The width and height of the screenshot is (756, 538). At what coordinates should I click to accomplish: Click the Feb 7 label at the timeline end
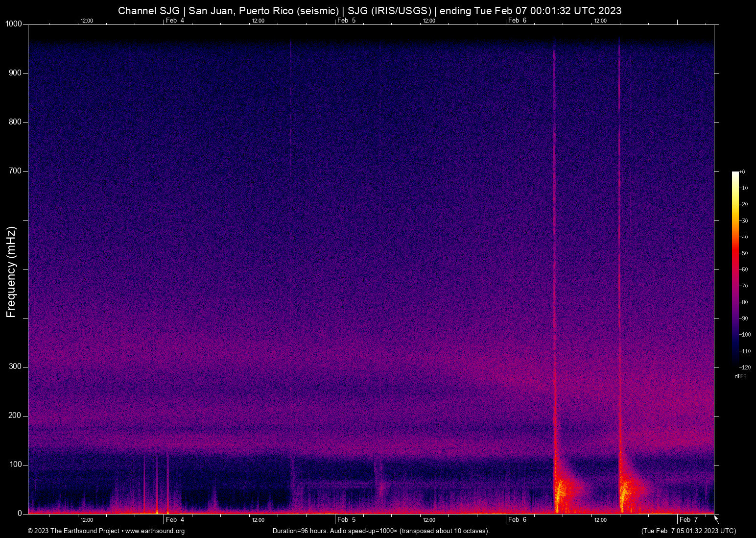[x=688, y=519]
